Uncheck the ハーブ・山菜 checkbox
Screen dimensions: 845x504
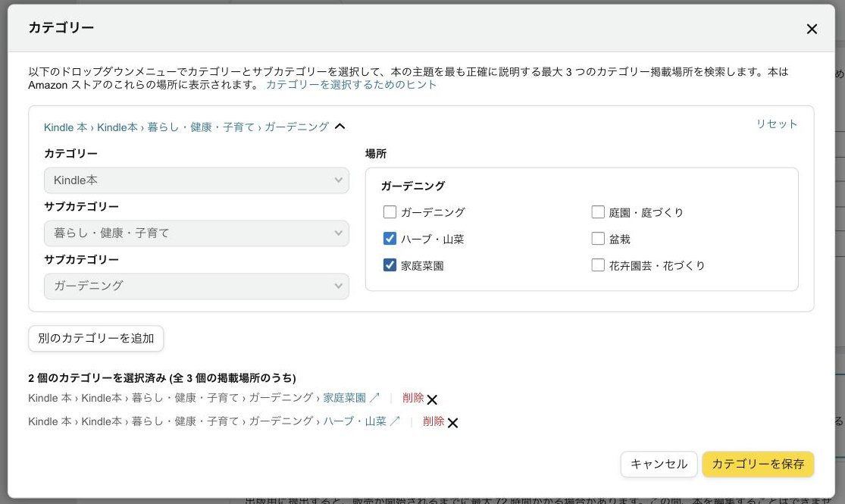(x=390, y=238)
